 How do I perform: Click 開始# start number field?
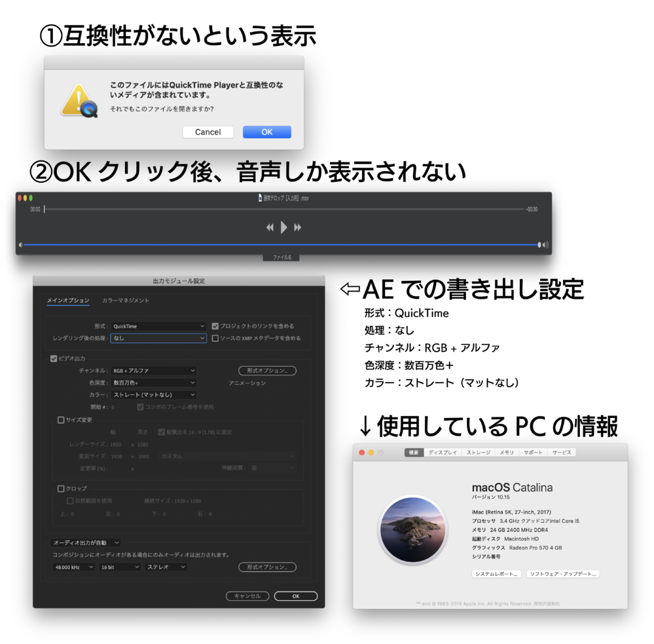pos(113,407)
